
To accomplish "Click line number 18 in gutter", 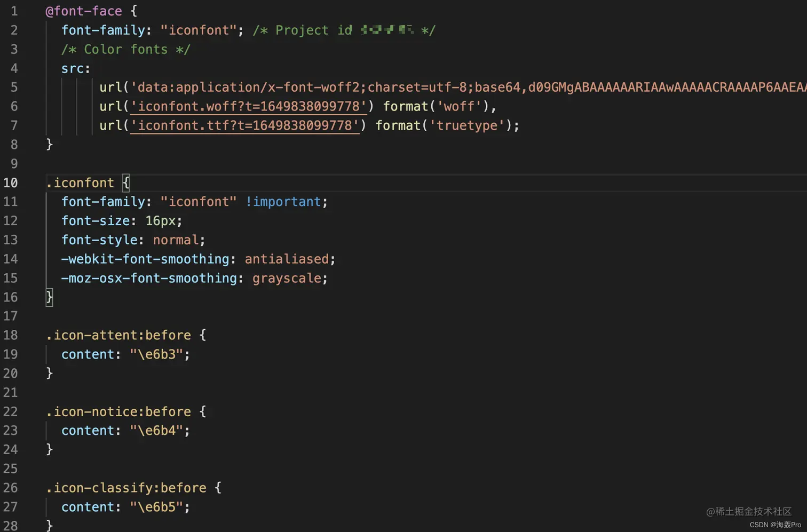I will (x=11, y=335).
